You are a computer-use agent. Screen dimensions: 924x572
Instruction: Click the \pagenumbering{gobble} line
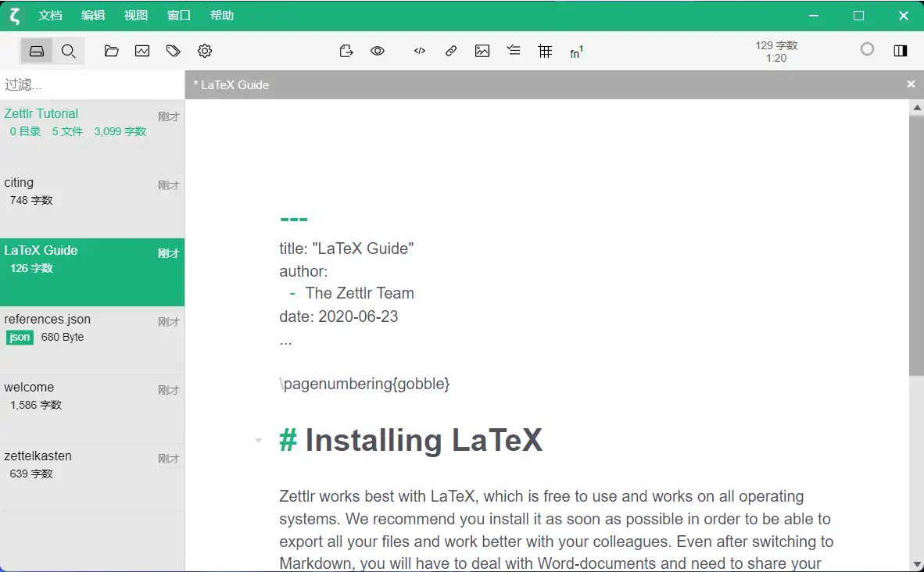point(365,384)
